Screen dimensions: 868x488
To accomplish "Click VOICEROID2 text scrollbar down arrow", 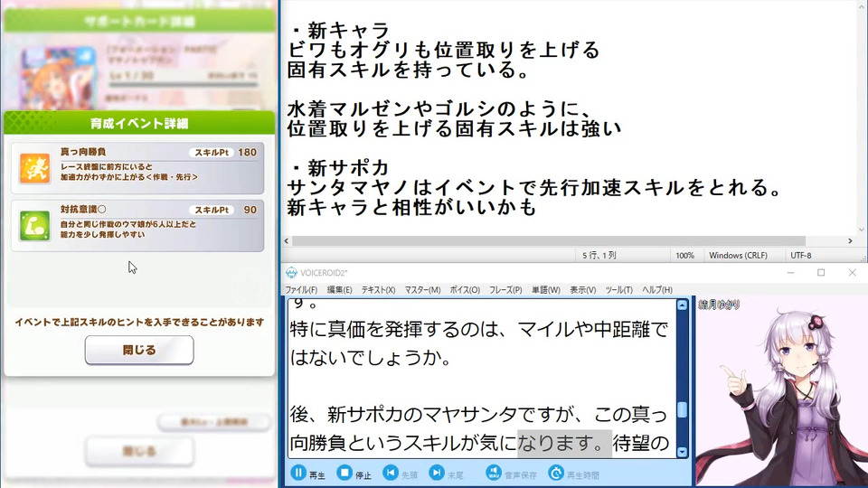I will click(682, 452).
